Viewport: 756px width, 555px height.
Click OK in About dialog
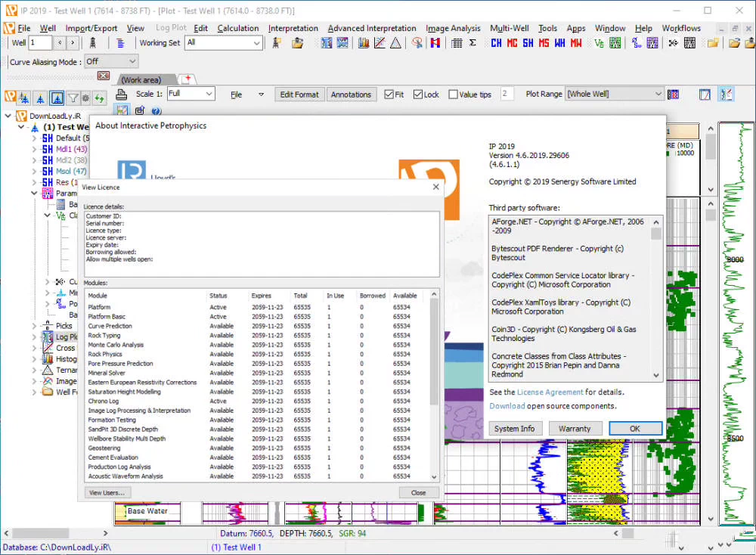[635, 429]
